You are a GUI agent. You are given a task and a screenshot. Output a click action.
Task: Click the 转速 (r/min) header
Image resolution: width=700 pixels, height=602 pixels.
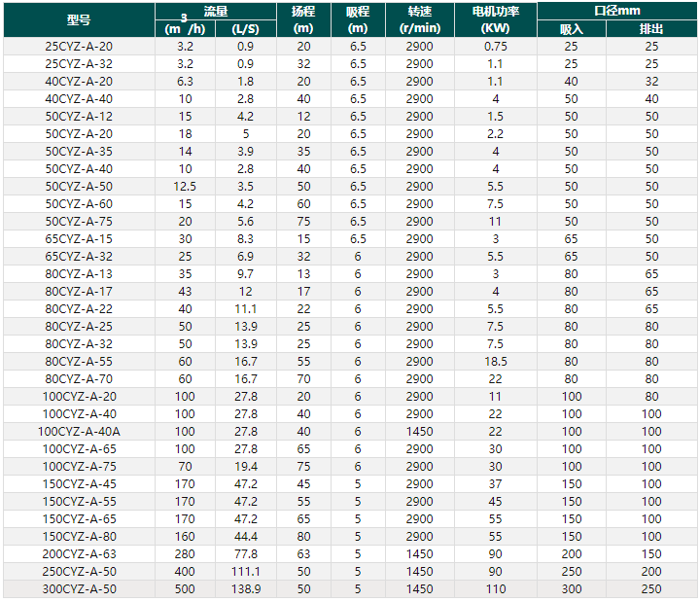pyautogui.click(x=419, y=19)
